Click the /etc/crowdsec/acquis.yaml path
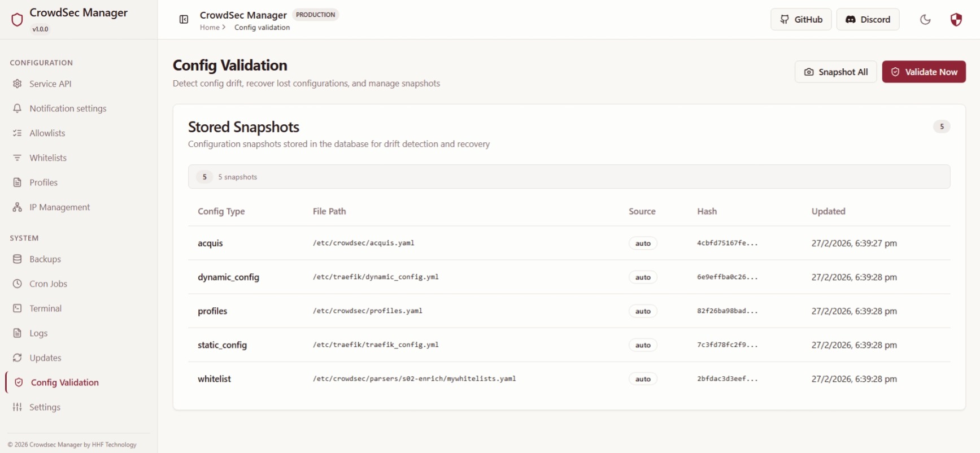This screenshot has height=453, width=980. point(363,243)
